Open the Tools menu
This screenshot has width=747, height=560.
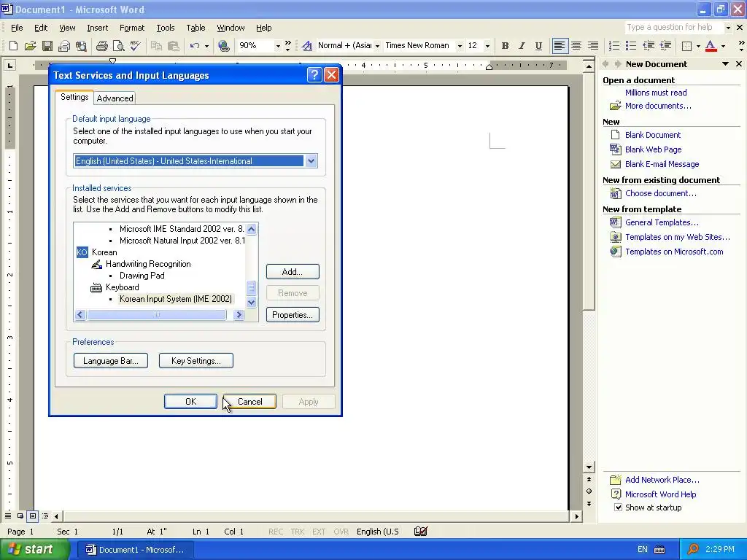pos(166,28)
